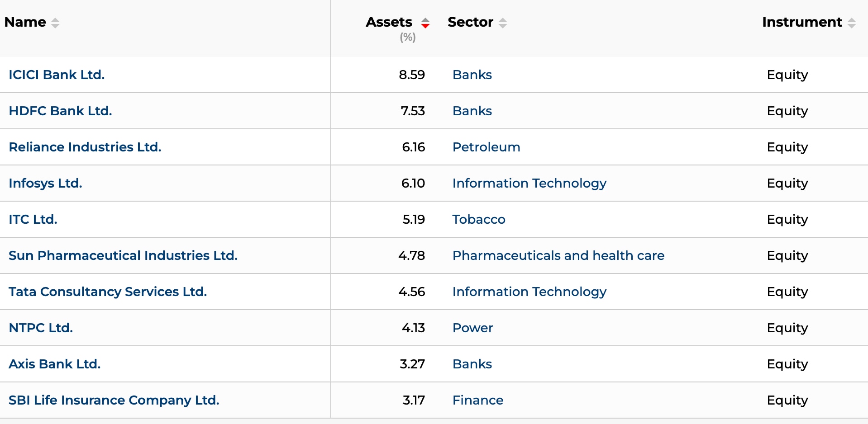Screen dimensions: 868x424
Task: Open HDFC Bank Ltd. holding page
Action: 60,111
